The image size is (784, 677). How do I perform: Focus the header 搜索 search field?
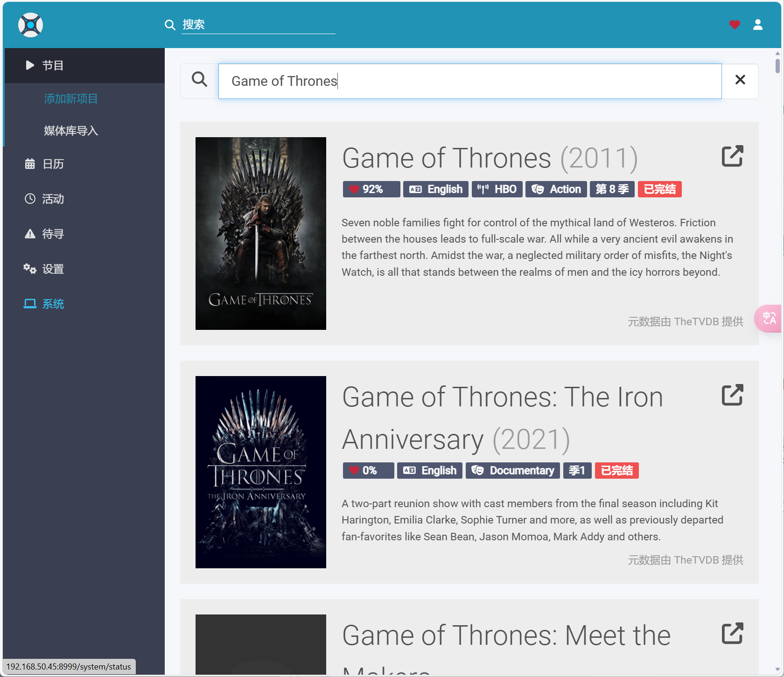click(x=258, y=25)
